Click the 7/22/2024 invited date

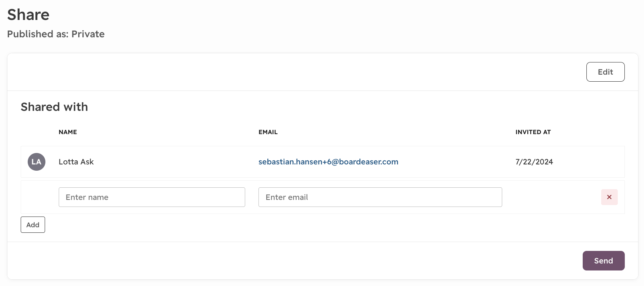(x=534, y=162)
